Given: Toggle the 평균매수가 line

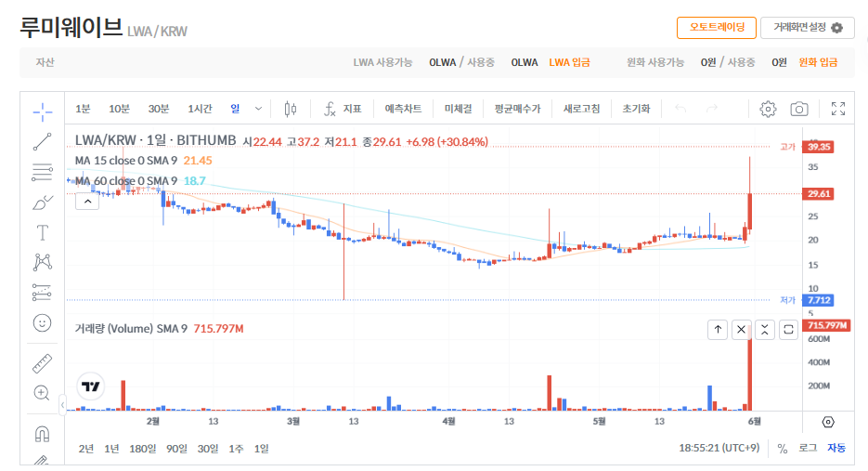Looking at the screenshot, I should pos(518,109).
